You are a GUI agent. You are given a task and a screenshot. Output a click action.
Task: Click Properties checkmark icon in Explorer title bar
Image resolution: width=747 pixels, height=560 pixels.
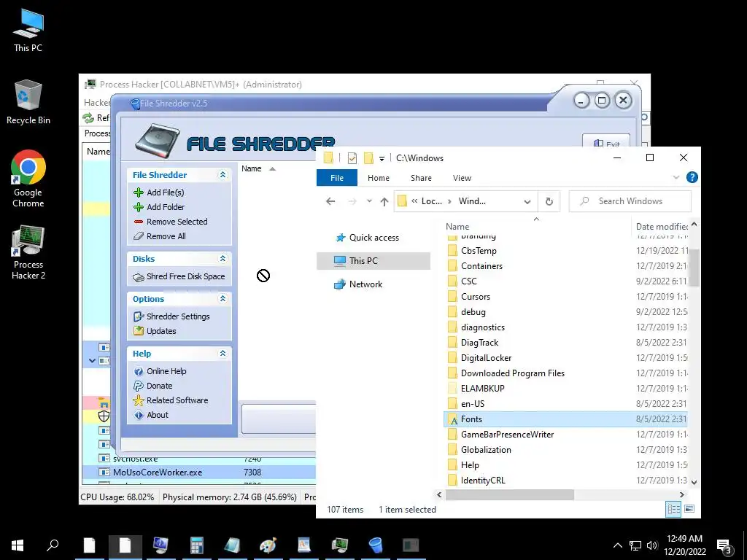click(352, 158)
